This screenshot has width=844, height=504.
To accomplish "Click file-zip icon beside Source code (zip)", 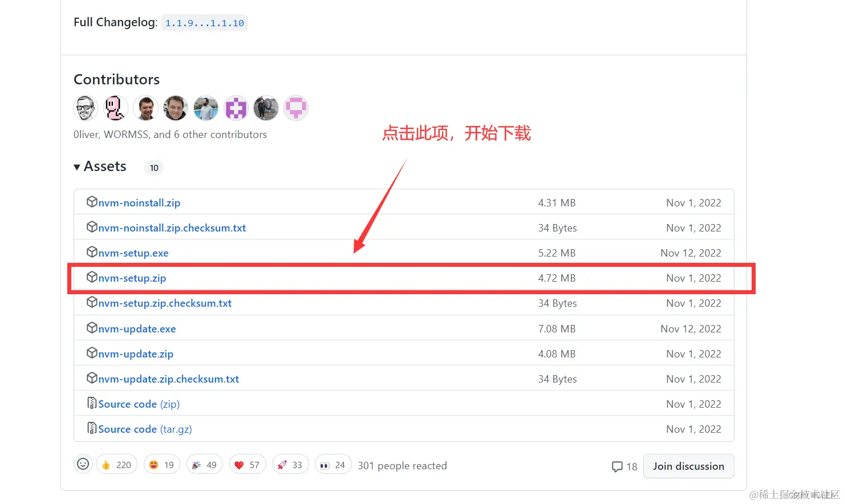I will tap(92, 403).
